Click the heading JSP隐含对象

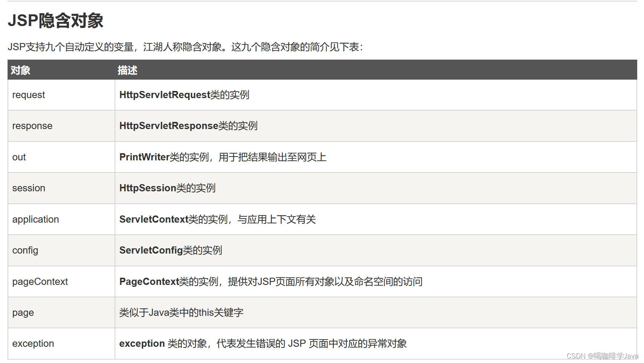(56, 22)
